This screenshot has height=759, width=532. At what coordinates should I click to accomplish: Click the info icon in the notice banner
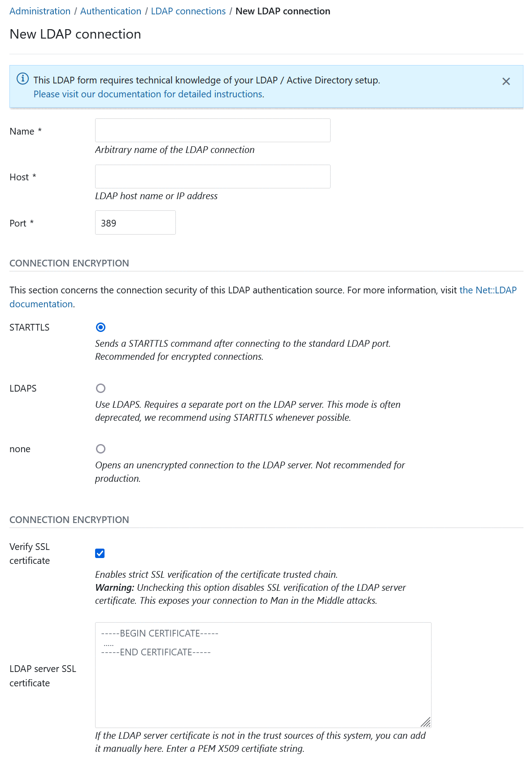tap(23, 79)
